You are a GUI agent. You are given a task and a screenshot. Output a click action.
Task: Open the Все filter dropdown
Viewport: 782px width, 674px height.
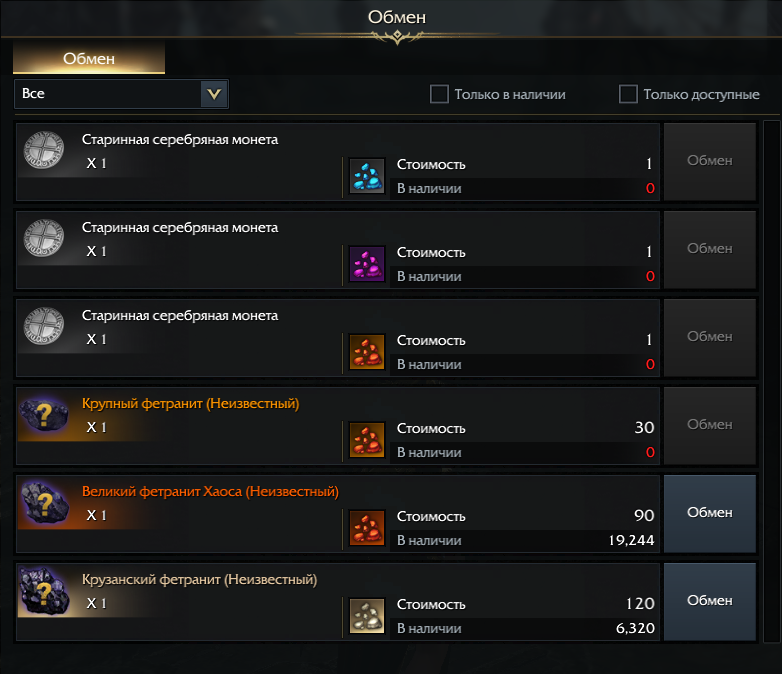tap(108, 94)
